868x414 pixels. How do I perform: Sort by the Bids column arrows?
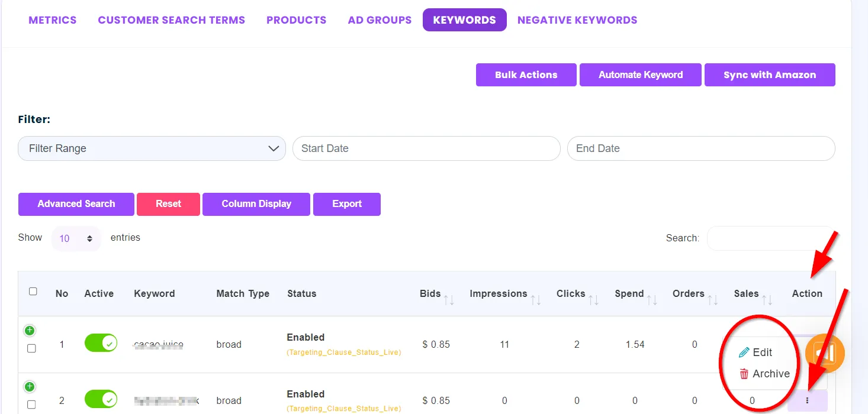pos(449,300)
